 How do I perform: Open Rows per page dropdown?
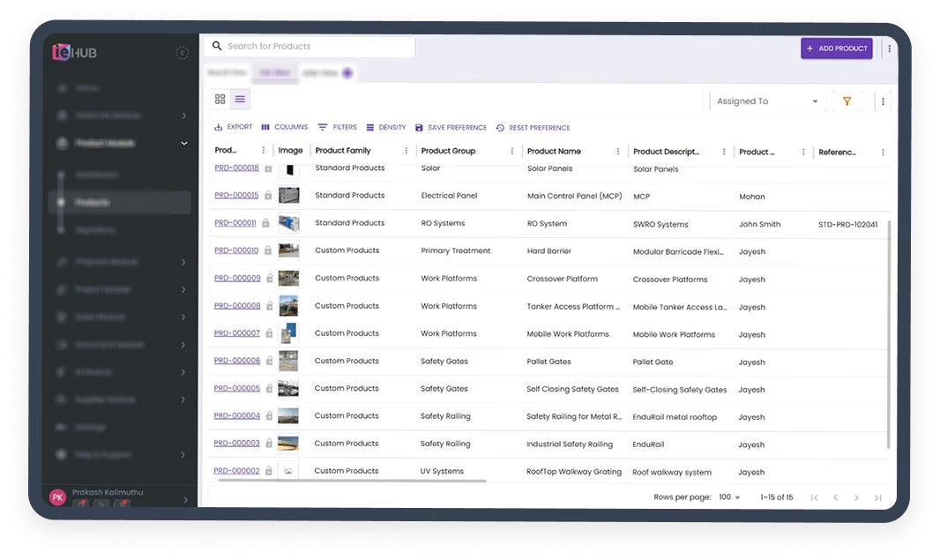(729, 497)
